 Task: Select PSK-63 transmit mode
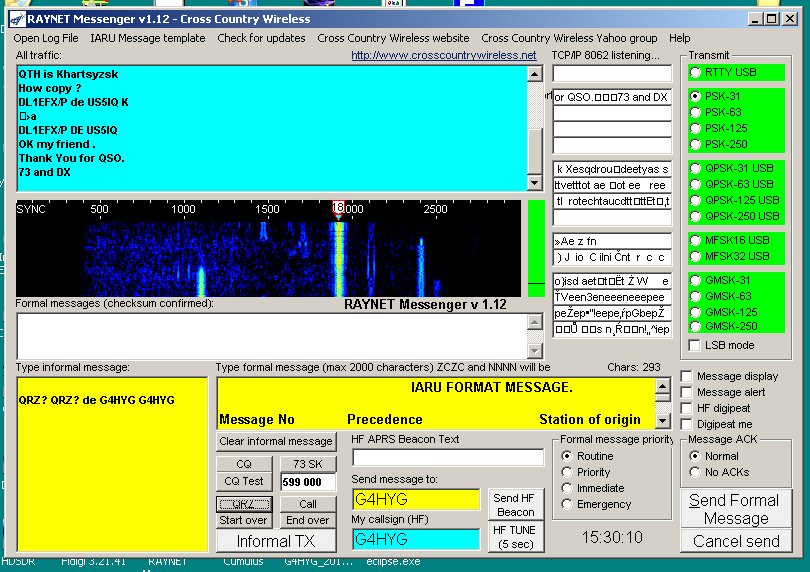pyautogui.click(x=696, y=112)
